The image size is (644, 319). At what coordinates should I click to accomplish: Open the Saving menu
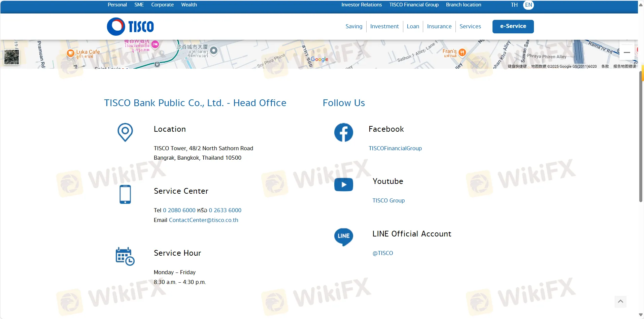point(354,26)
